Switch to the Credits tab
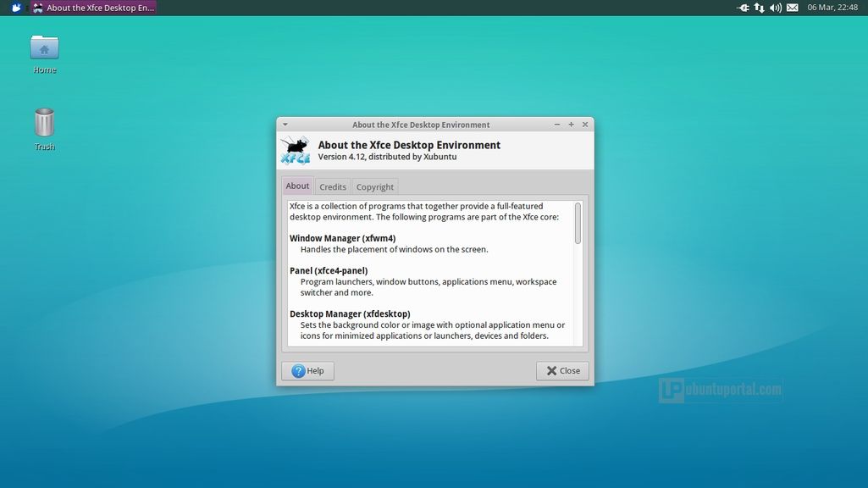 [x=333, y=186]
